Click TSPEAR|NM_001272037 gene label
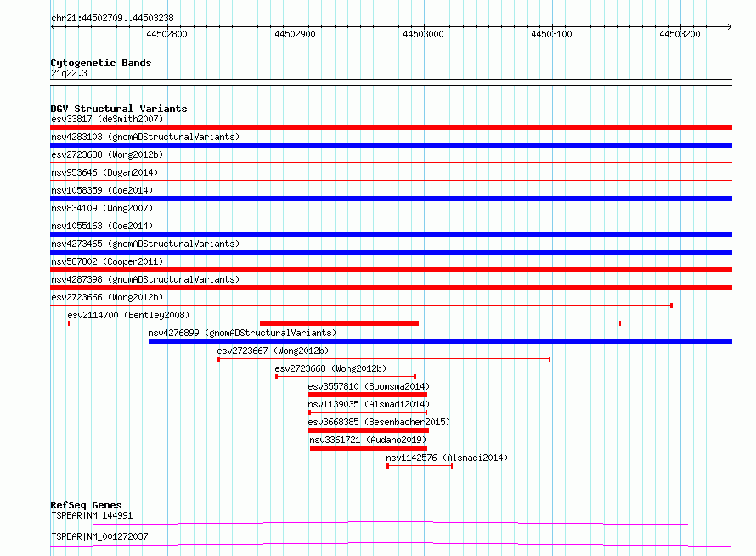 point(99,536)
